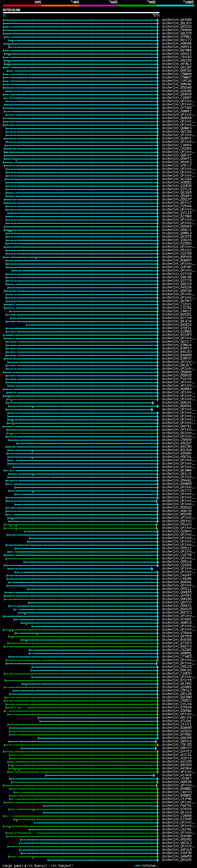Image resolution: width=197 pixels, height=868 pixels.
Task: Select label UniRef100_Q56FF2
Action: tap(177, 159)
